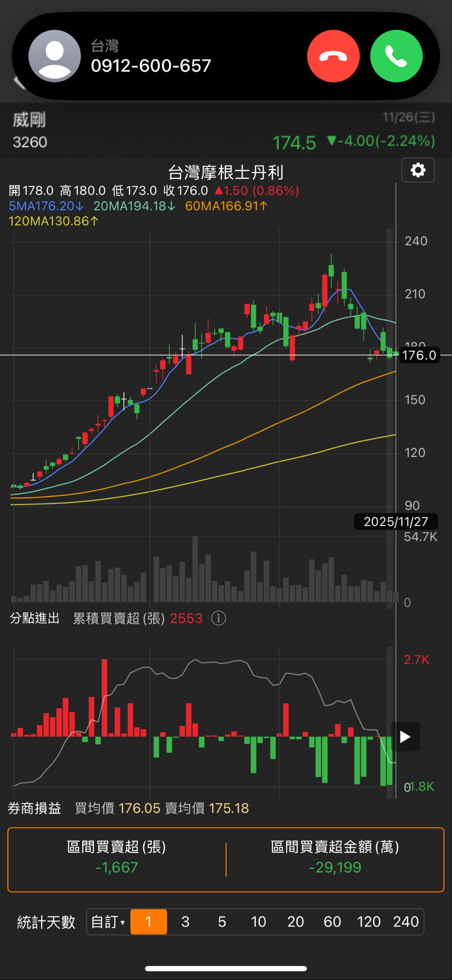Tap the 高180.0 high price value
Screen dimensions: 452x980
coord(83,190)
